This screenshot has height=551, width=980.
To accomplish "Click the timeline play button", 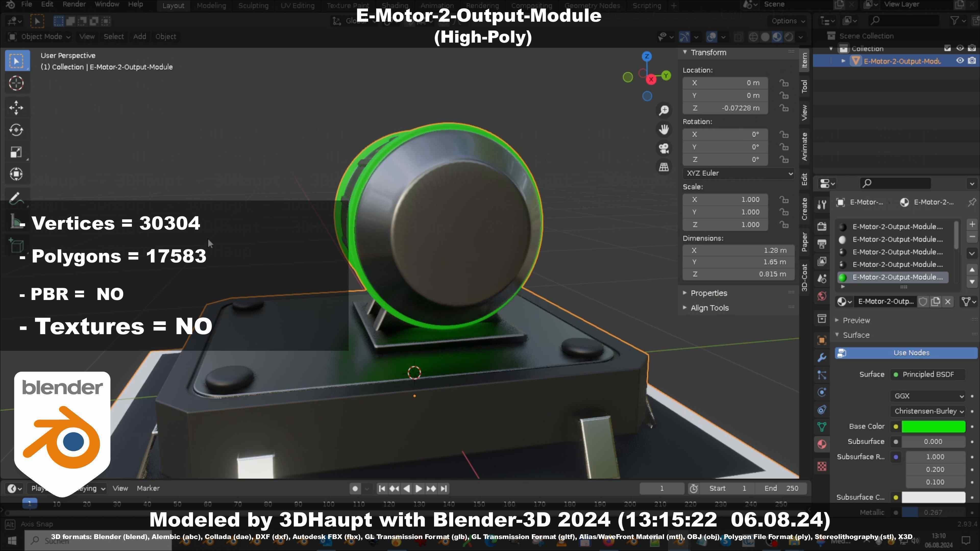I will click(x=419, y=489).
